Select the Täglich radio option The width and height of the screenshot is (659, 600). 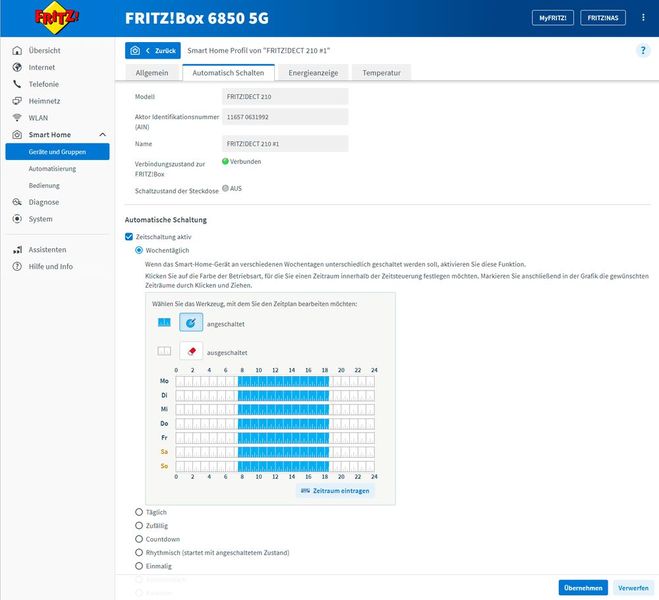[139, 512]
